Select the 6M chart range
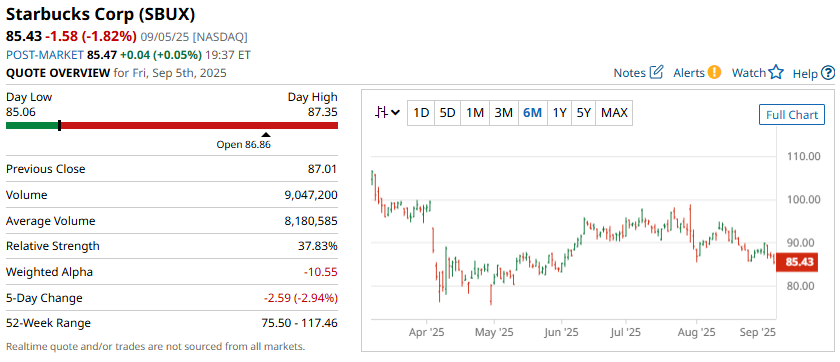 532,113
